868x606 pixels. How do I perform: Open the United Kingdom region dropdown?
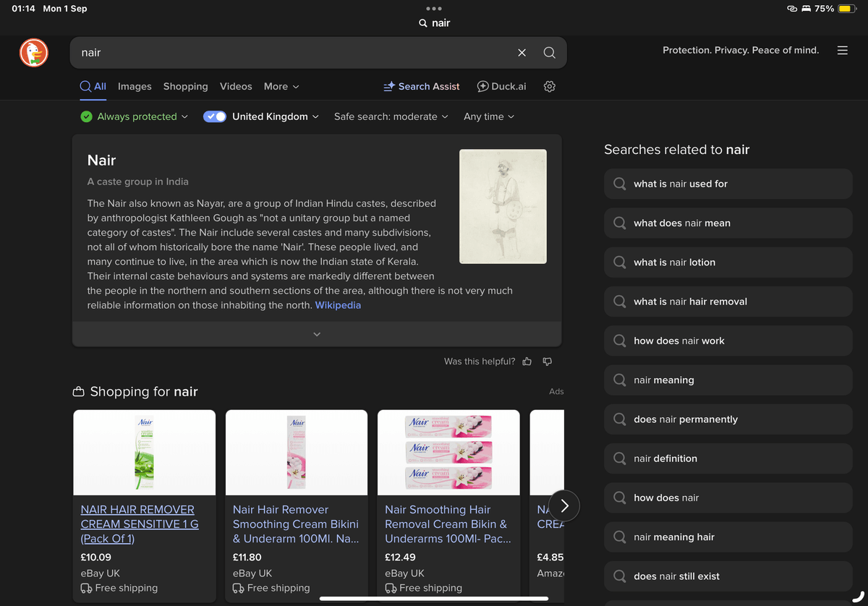276,116
